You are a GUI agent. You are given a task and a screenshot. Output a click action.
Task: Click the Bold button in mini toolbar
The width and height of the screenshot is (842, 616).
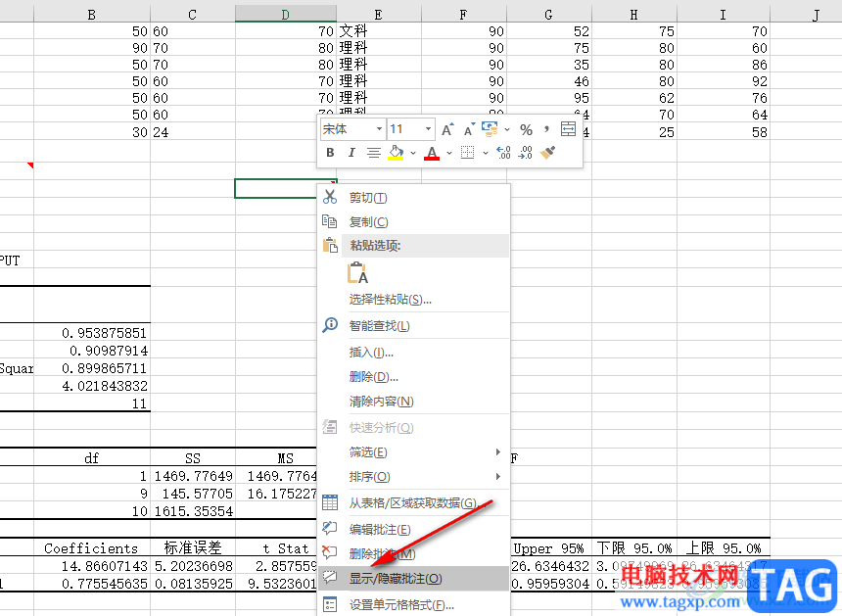click(330, 153)
